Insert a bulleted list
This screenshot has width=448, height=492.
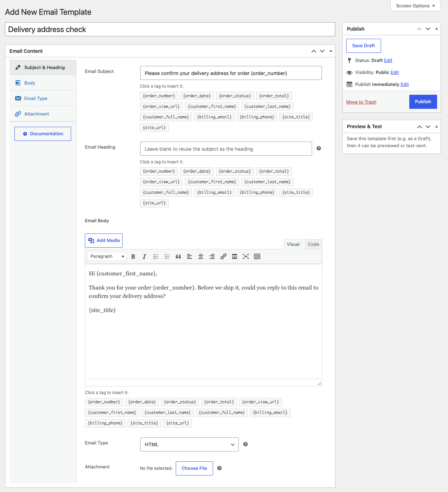tap(156, 256)
